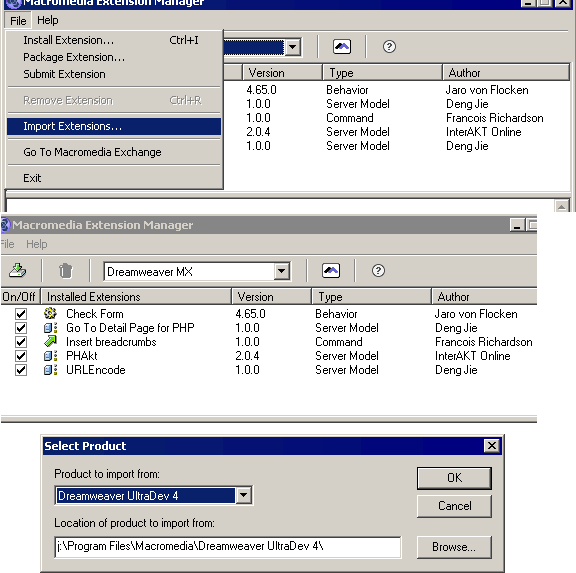This screenshot has width=576, height=573.
Task: Open Dreamweaver MX product dropdown
Action: pyautogui.click(x=282, y=271)
